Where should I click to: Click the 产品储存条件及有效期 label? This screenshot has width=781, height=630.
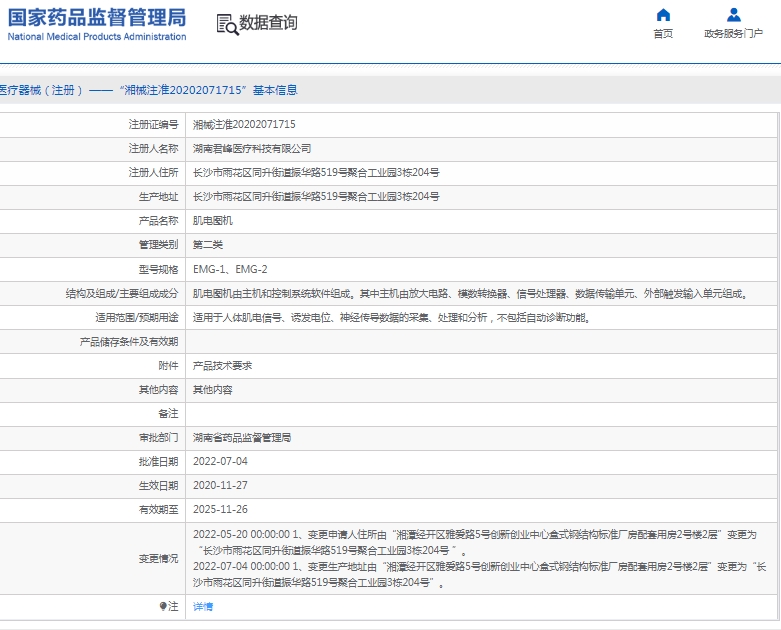point(129,342)
